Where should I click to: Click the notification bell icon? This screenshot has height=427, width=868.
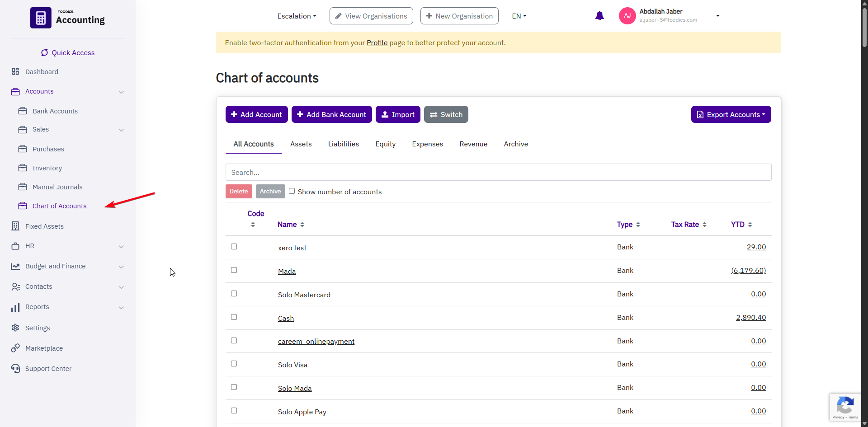(599, 16)
